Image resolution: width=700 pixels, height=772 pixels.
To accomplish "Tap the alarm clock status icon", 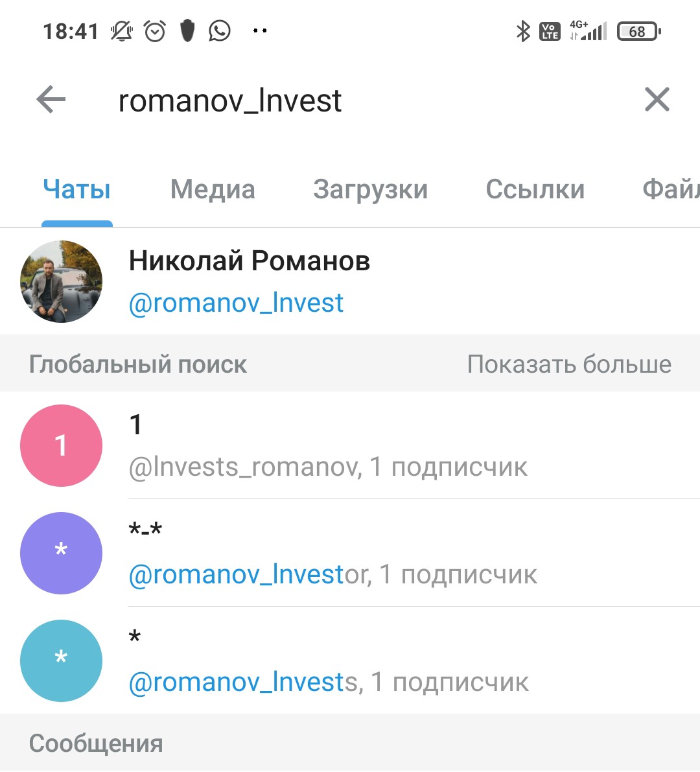I will click(155, 31).
